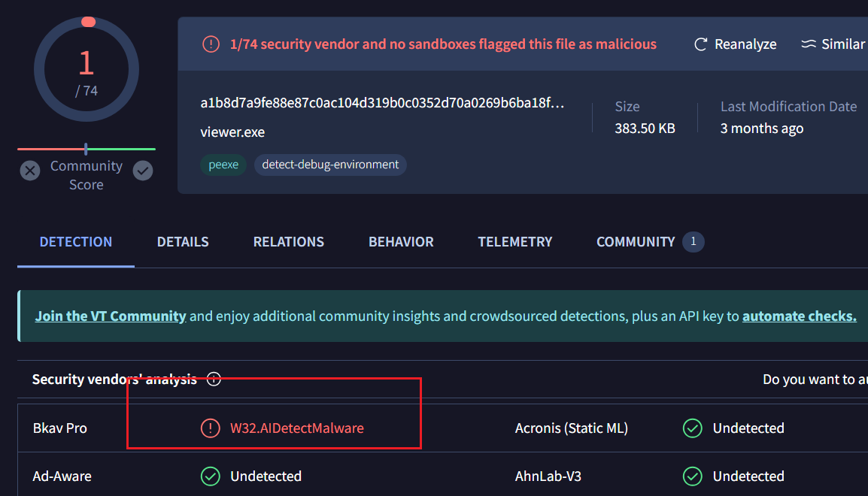
Task: Click the detect-debug-environment tag
Action: pyautogui.click(x=330, y=165)
